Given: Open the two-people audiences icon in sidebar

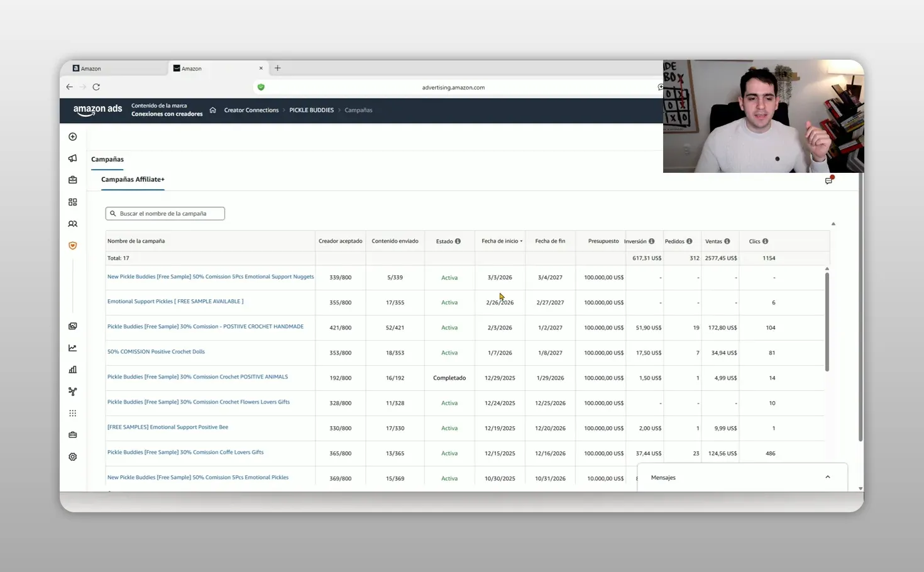Looking at the screenshot, I should [73, 224].
